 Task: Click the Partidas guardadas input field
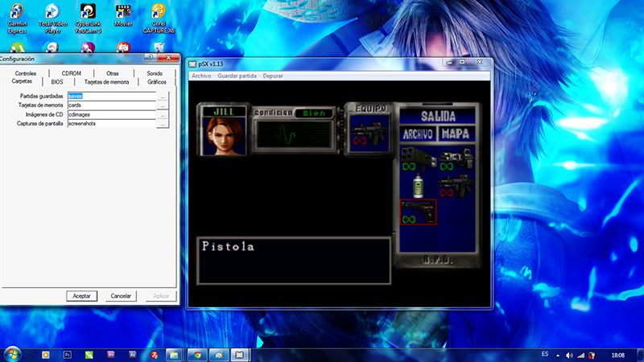click(112, 96)
